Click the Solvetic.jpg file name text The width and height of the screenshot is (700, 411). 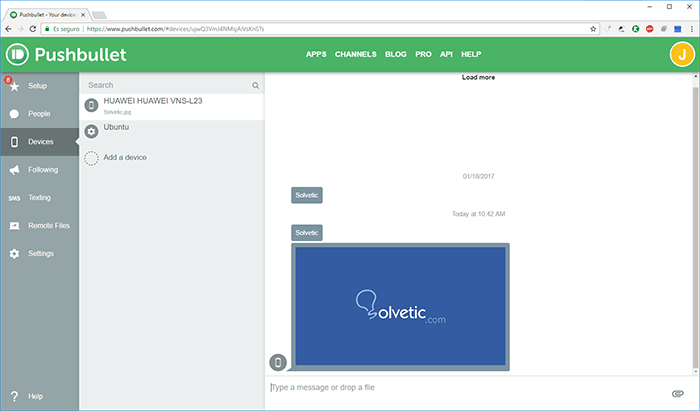point(117,112)
